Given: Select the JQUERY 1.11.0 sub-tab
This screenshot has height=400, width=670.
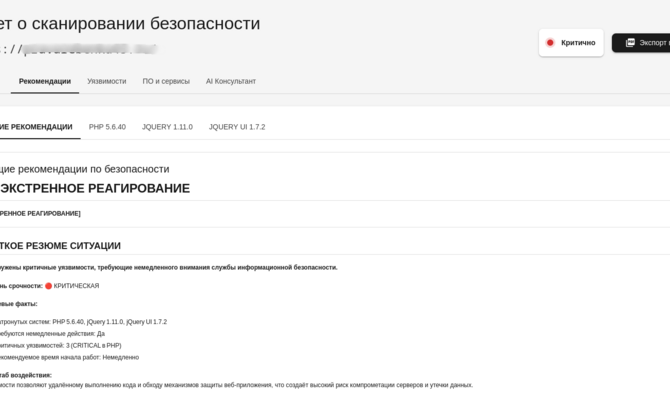Looking at the screenshot, I should click(x=168, y=127).
